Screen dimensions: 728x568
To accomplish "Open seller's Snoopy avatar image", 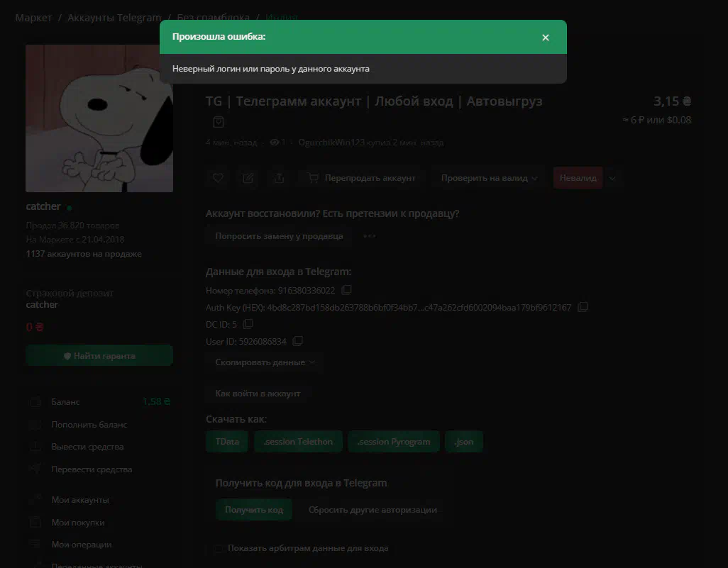I will coord(99,118).
